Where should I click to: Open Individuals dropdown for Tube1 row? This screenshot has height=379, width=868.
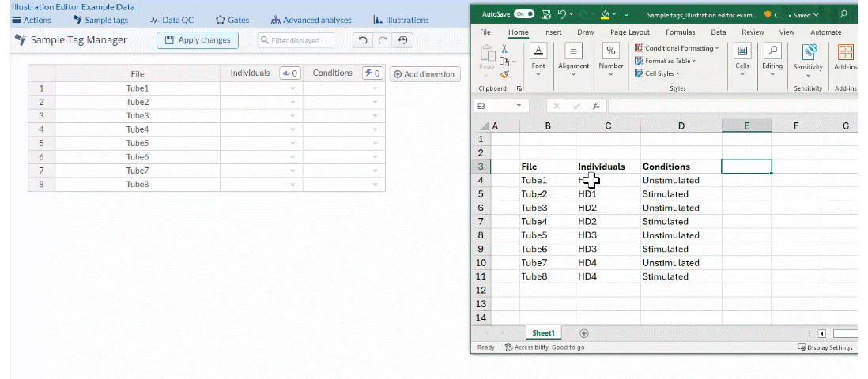(x=293, y=88)
